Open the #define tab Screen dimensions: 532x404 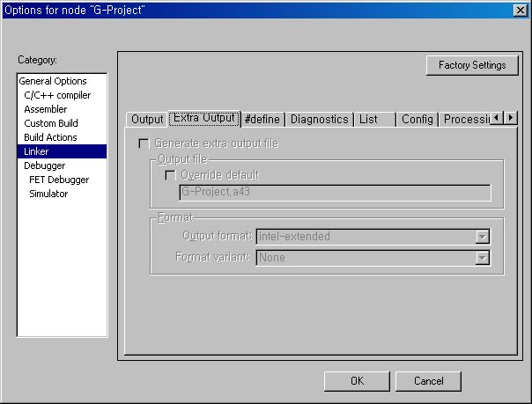click(x=262, y=120)
